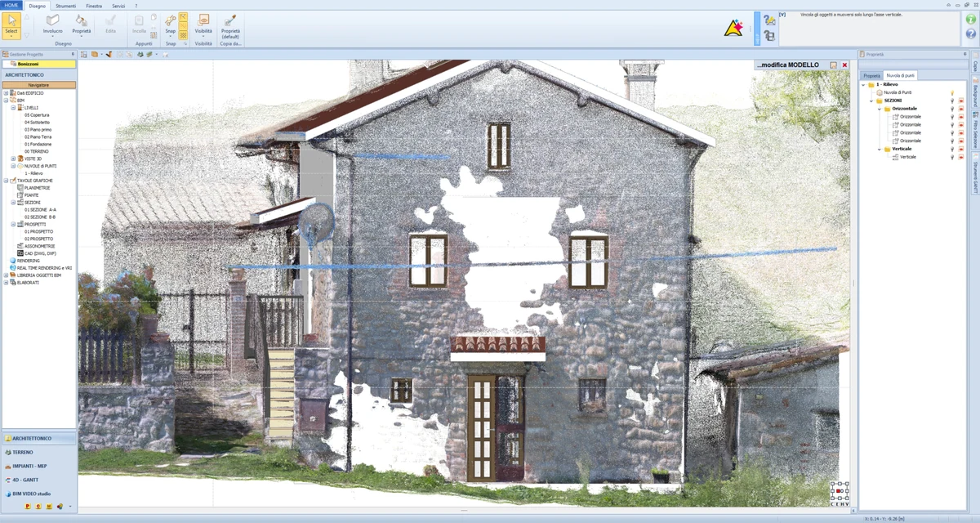Open REAL TIME RENDERING e VRI item
Screen dimensions: 980x523
click(x=39, y=268)
